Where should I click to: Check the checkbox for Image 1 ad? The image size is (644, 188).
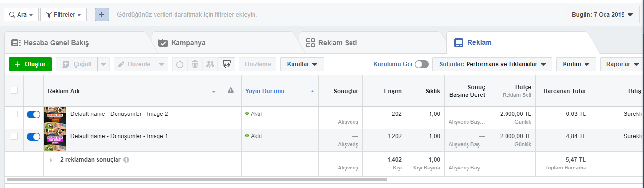click(14, 137)
